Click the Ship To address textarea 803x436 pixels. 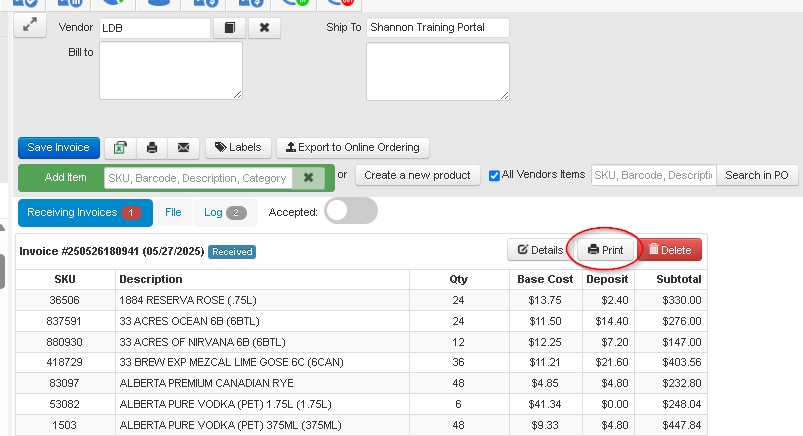(x=438, y=71)
